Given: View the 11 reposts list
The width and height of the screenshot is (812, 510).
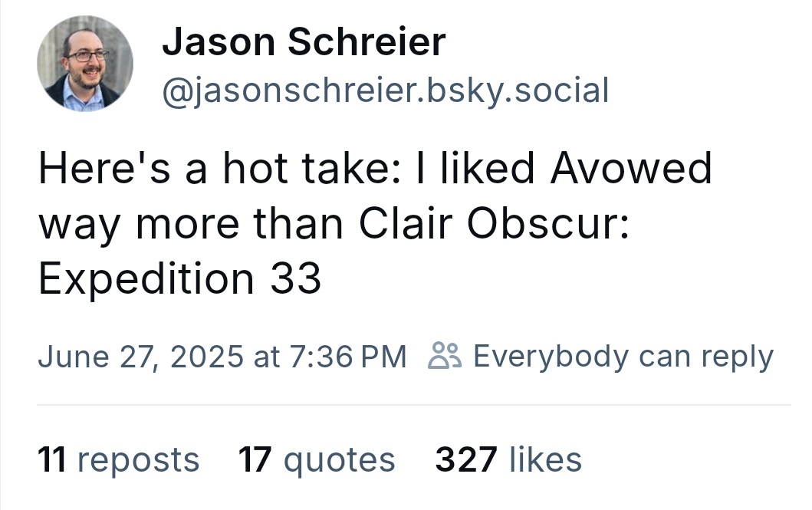Looking at the screenshot, I should (x=119, y=460).
